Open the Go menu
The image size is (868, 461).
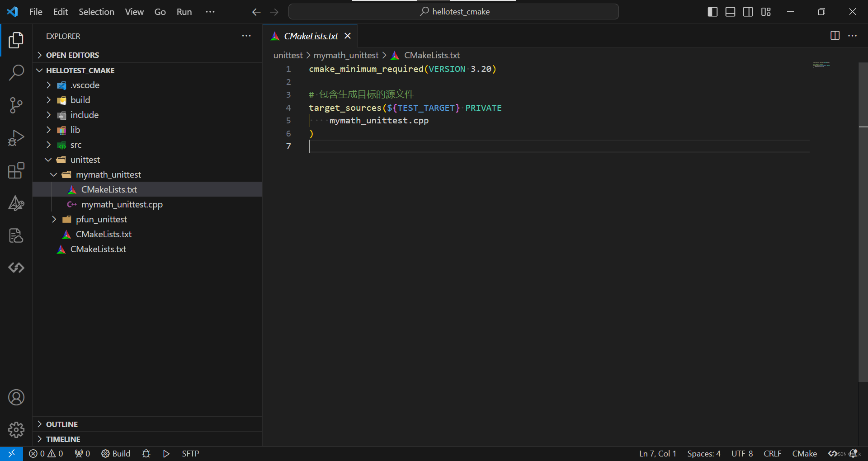point(160,12)
